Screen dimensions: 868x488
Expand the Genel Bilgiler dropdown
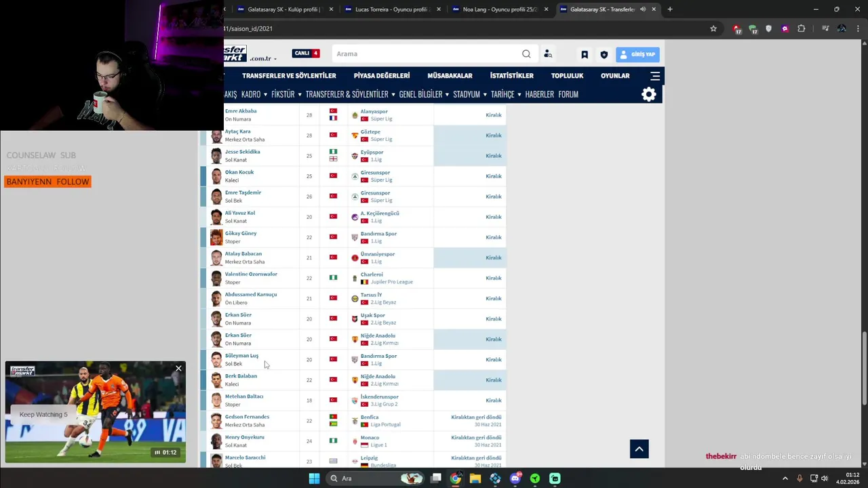[x=424, y=94]
